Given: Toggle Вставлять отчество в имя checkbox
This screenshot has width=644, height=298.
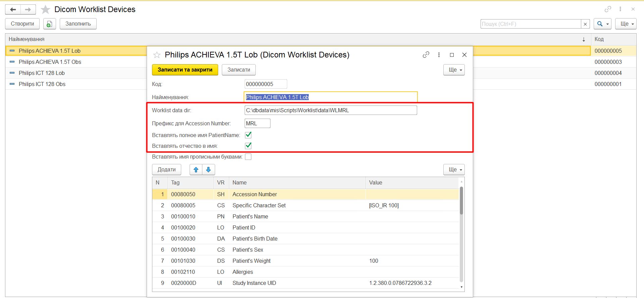Looking at the screenshot, I should click(x=248, y=146).
